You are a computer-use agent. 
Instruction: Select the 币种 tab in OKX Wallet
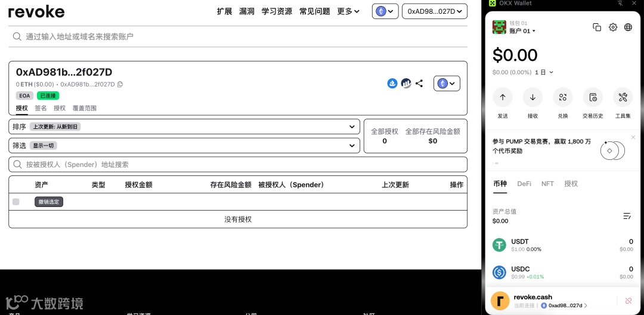(500, 184)
